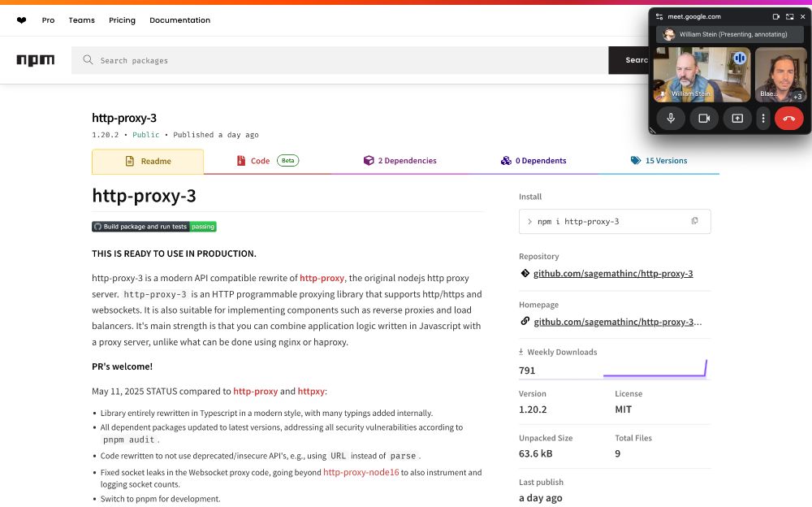Viewport: 812px width, 507px height.
Task: Click the git repository diamond icon
Action: [x=525, y=273]
